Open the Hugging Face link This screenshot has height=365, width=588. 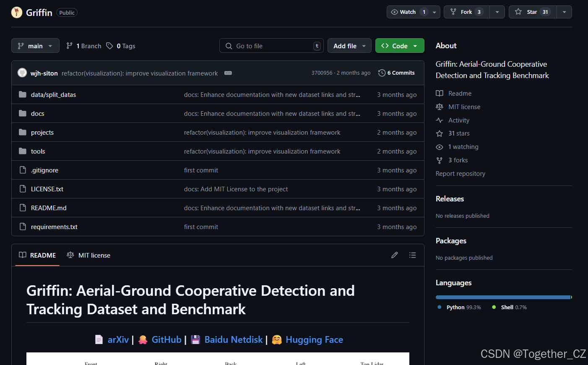click(x=314, y=339)
